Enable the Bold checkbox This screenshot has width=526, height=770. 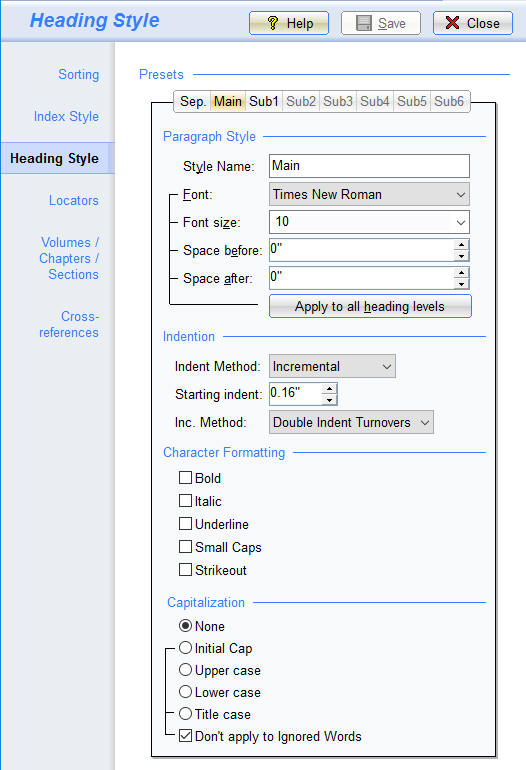click(185, 478)
